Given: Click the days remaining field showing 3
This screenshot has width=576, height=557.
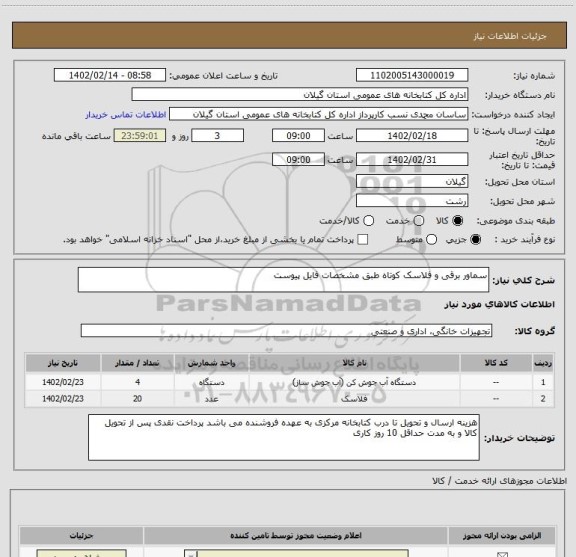Looking at the screenshot, I should (217, 136).
